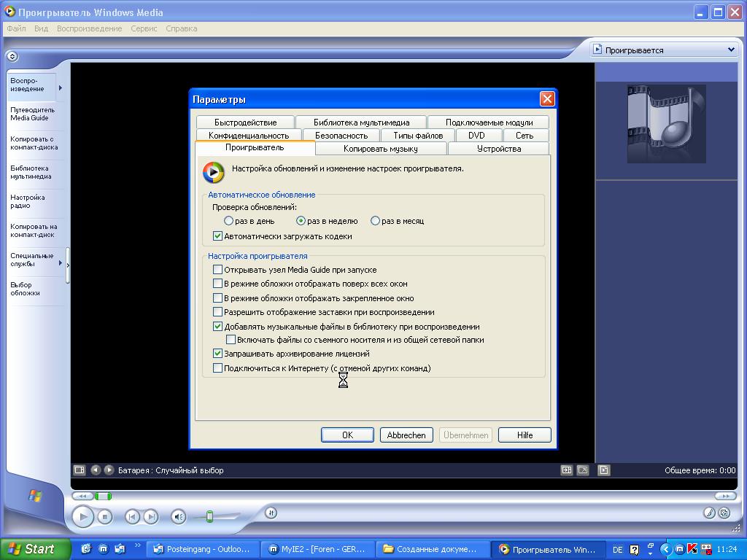Enable 'Открывать узел Media Guide при запуске'

pyautogui.click(x=217, y=270)
